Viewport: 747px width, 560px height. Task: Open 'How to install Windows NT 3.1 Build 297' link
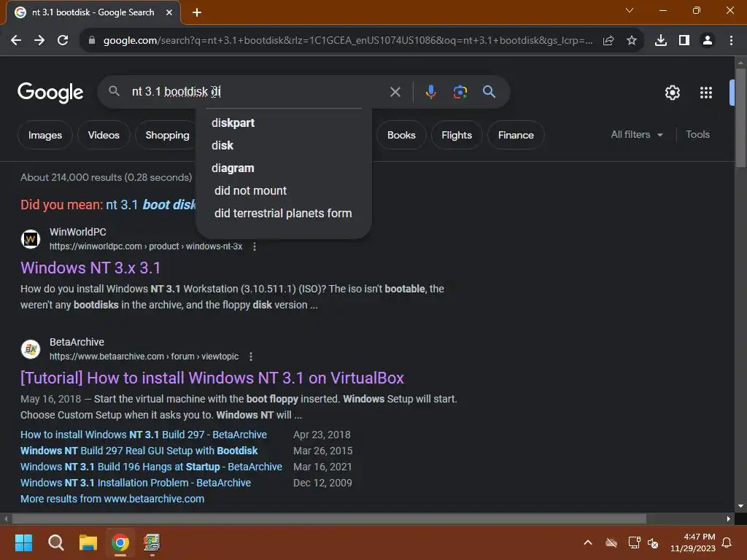[144, 435]
